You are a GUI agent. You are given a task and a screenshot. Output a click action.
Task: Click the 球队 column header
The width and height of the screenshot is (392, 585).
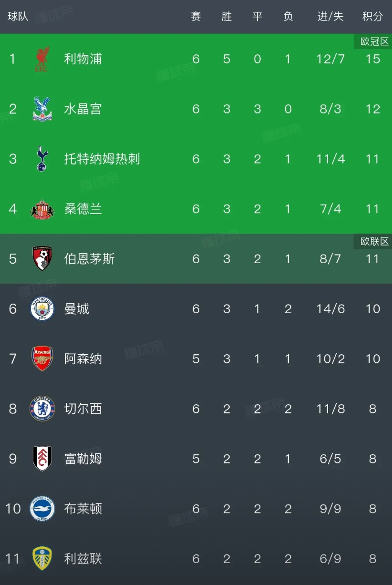(x=18, y=16)
